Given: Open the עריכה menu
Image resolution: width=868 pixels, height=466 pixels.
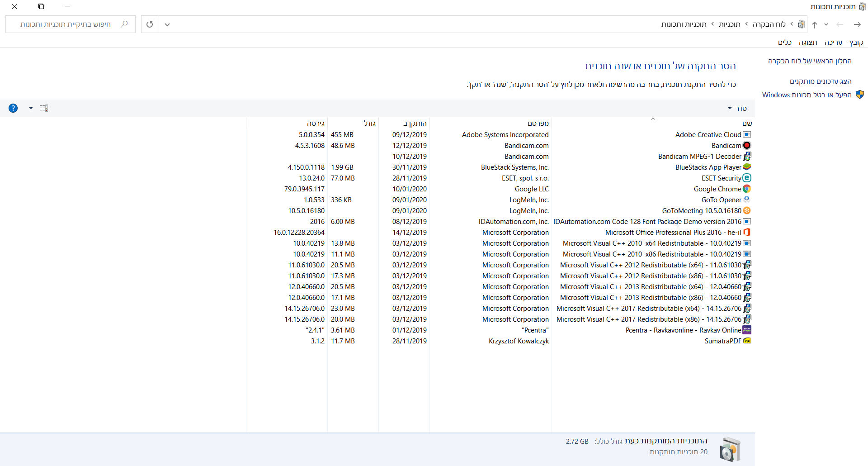Looking at the screenshot, I should 833,43.
